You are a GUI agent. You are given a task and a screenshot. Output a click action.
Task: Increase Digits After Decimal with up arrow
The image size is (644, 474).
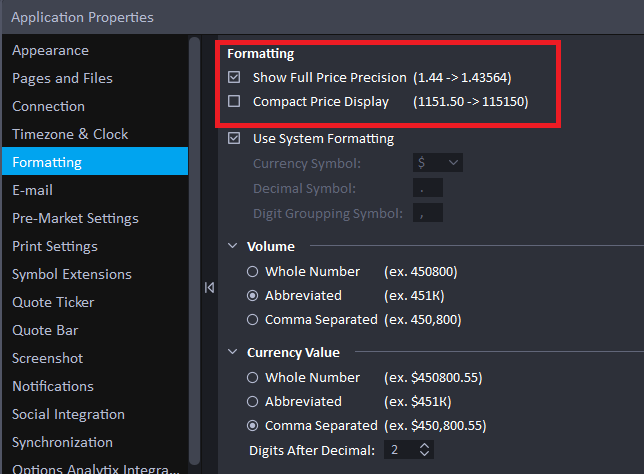tap(425, 446)
